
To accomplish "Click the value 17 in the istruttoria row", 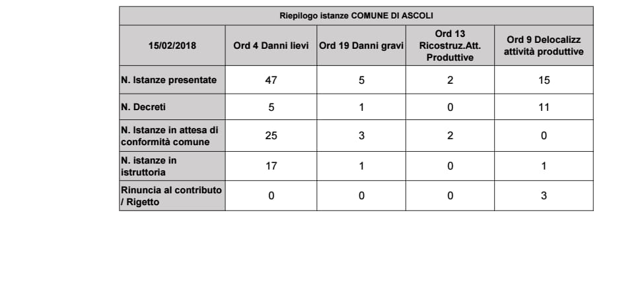I will pos(271,166).
